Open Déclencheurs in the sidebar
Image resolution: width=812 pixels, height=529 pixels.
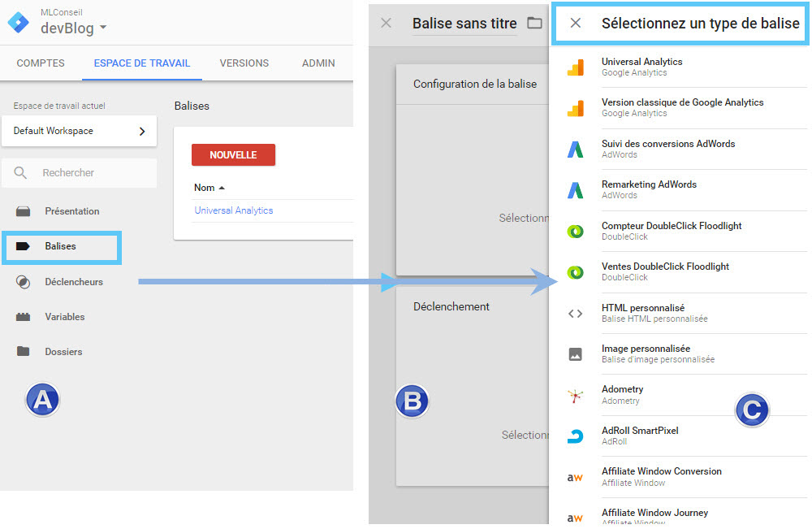(x=74, y=282)
